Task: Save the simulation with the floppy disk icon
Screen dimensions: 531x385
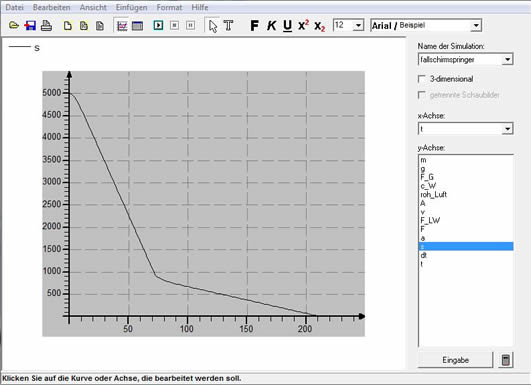Action: (x=30, y=25)
